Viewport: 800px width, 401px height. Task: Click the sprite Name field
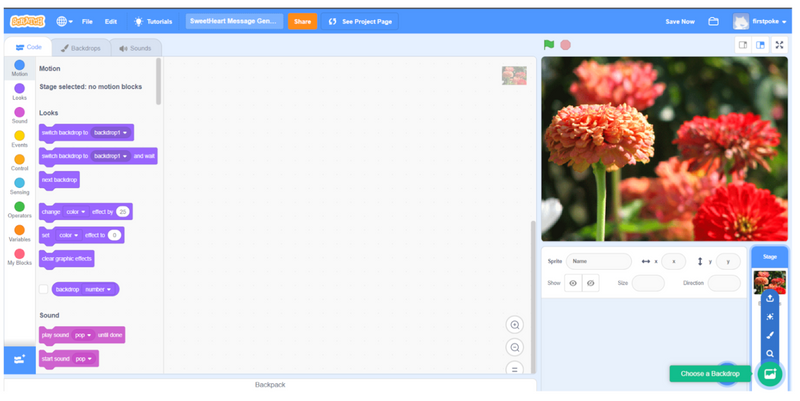pos(598,261)
